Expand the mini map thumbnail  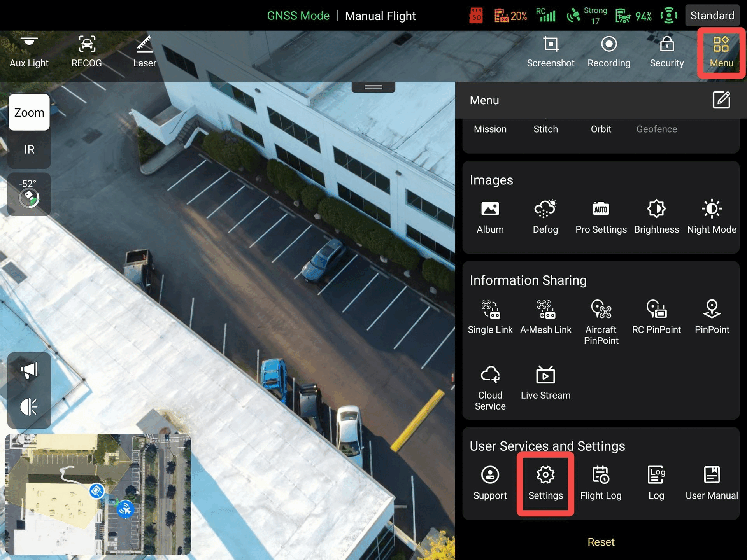(98, 494)
